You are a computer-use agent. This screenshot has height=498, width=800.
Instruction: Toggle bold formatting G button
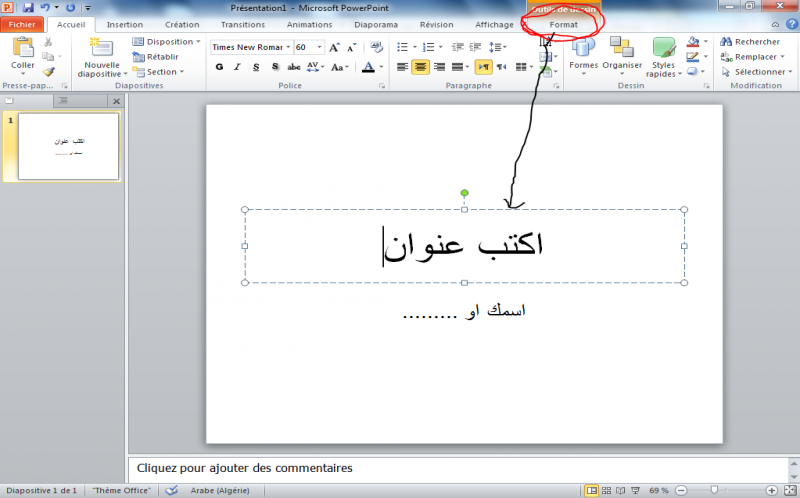(219, 67)
